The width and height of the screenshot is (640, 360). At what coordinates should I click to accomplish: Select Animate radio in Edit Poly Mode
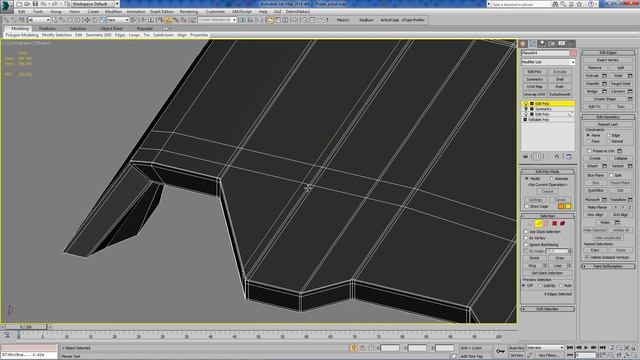552,179
